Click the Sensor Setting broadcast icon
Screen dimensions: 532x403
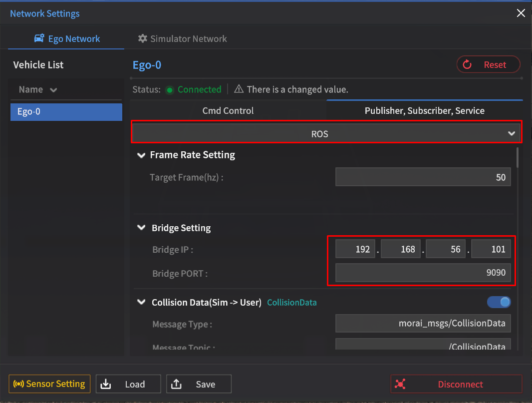tap(19, 384)
